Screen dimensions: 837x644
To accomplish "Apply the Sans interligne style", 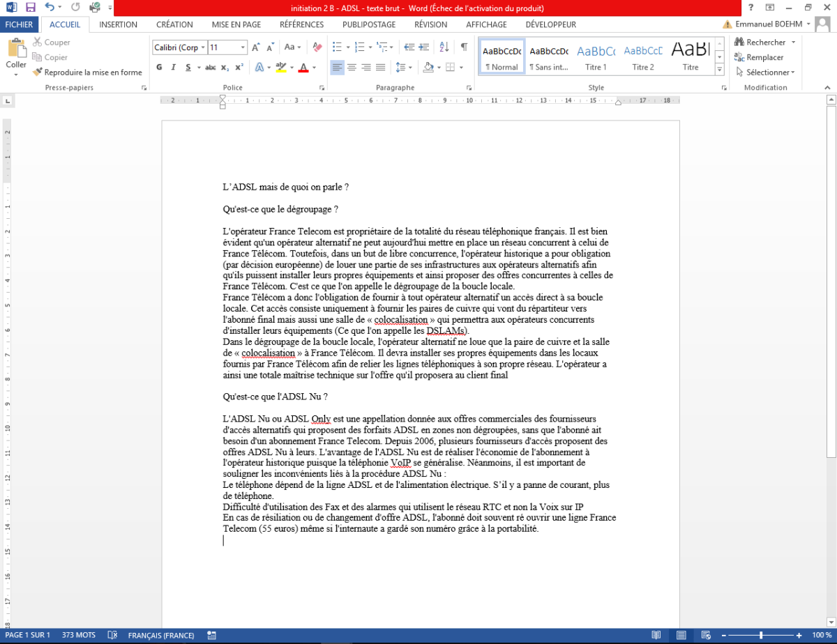I will point(549,56).
